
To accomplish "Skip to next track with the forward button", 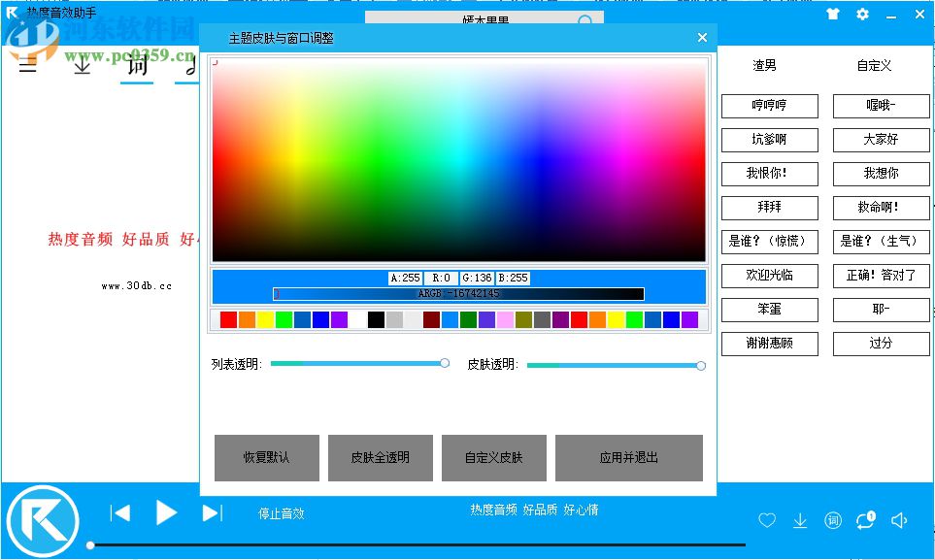I will click(211, 513).
